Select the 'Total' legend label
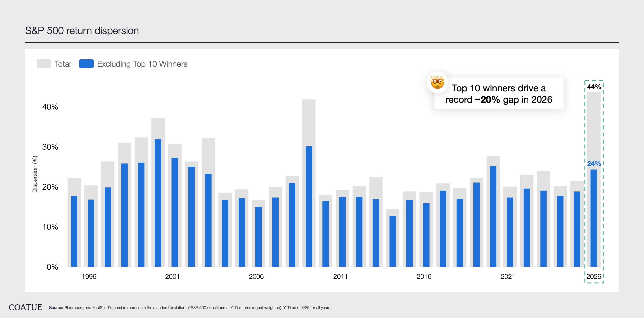The image size is (644, 318). [62, 64]
